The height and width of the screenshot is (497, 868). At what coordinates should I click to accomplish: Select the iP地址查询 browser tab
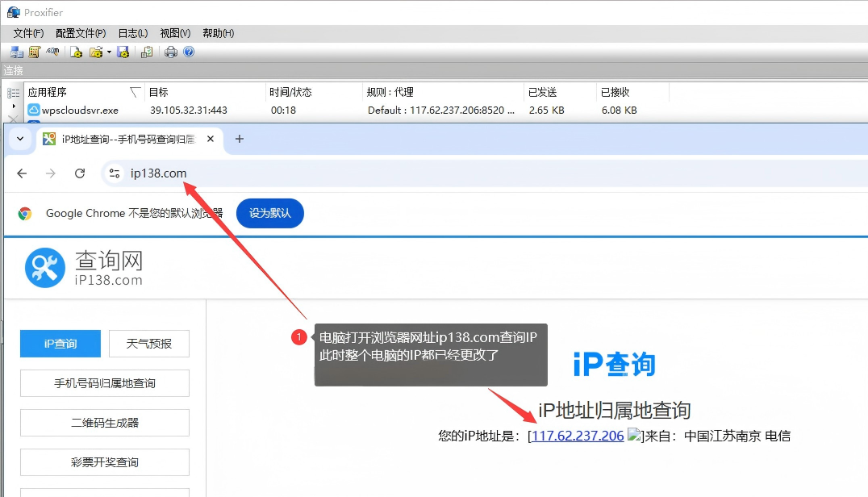pyautogui.click(x=128, y=140)
